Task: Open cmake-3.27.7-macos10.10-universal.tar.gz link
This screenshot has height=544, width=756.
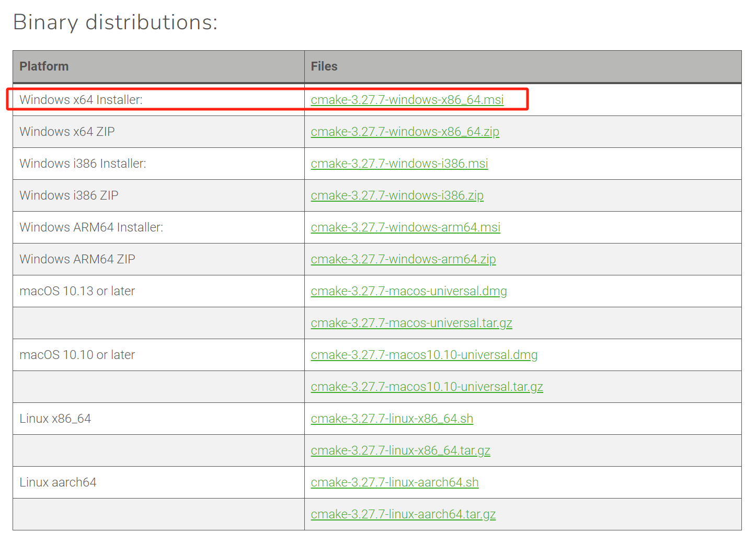Action: click(x=427, y=387)
